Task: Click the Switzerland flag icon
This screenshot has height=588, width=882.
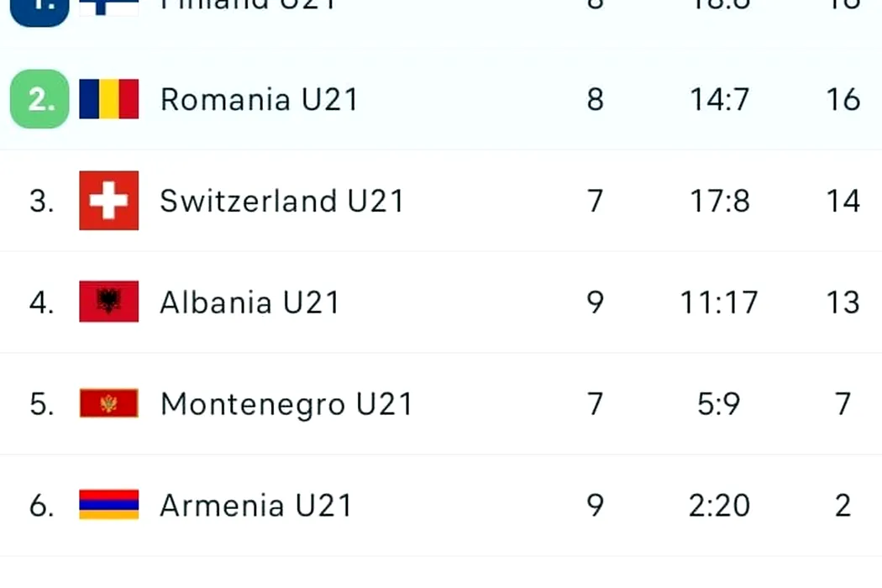Action: click(108, 200)
